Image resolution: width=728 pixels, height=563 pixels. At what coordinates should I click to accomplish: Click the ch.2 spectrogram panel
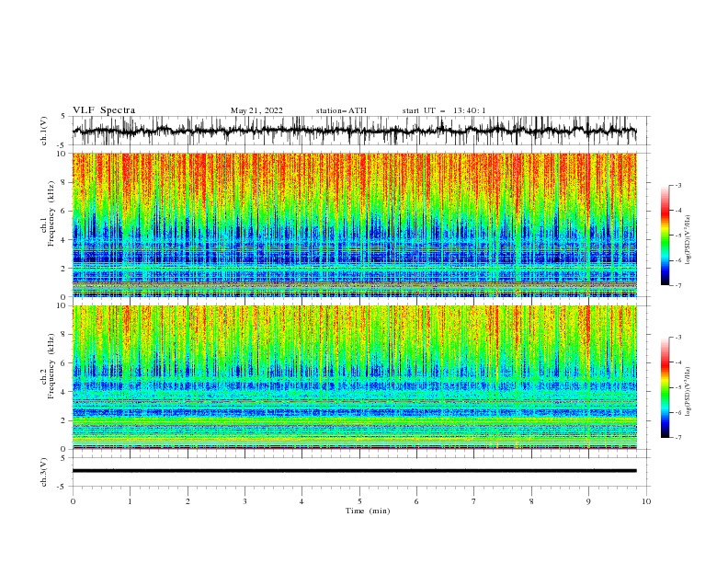coord(354,377)
